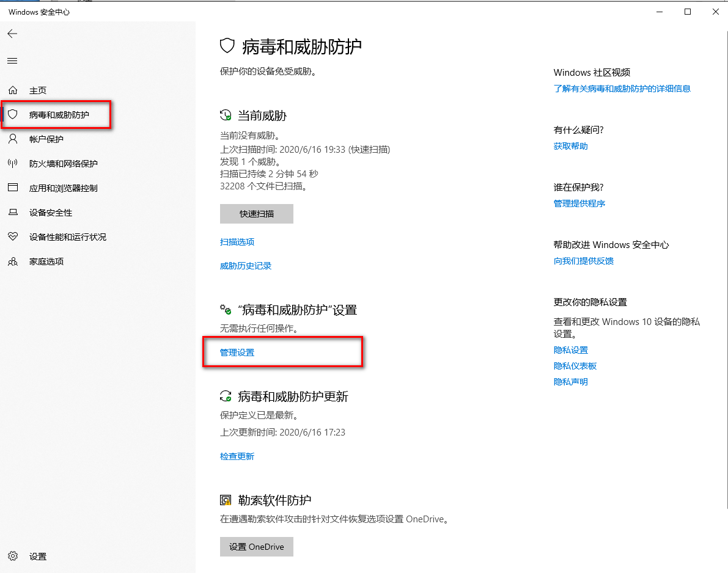选择侧边栏的病毒和威胁防护项
Screen dimensions: 728x573
tap(13, 114)
